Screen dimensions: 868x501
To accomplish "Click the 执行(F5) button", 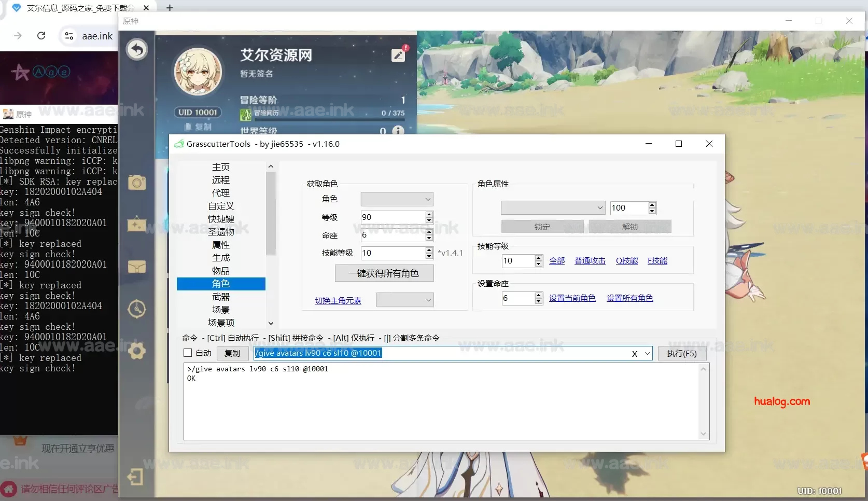I will [682, 353].
